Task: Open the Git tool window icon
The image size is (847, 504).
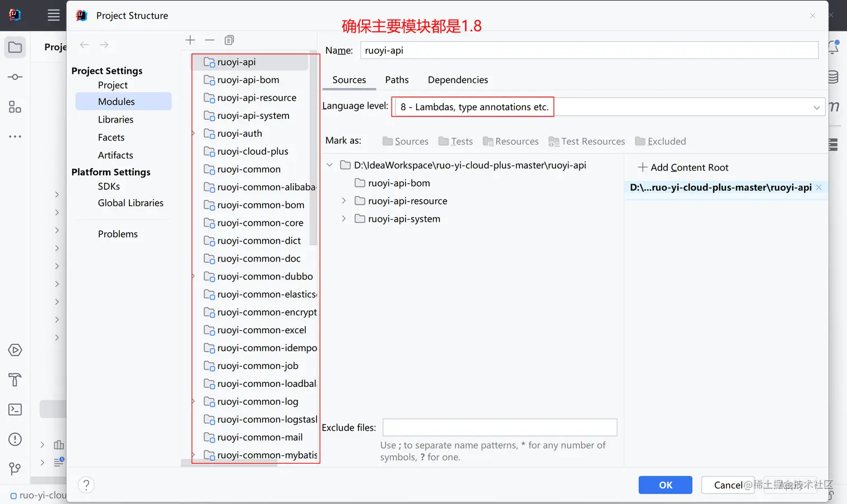Action: coord(15,468)
